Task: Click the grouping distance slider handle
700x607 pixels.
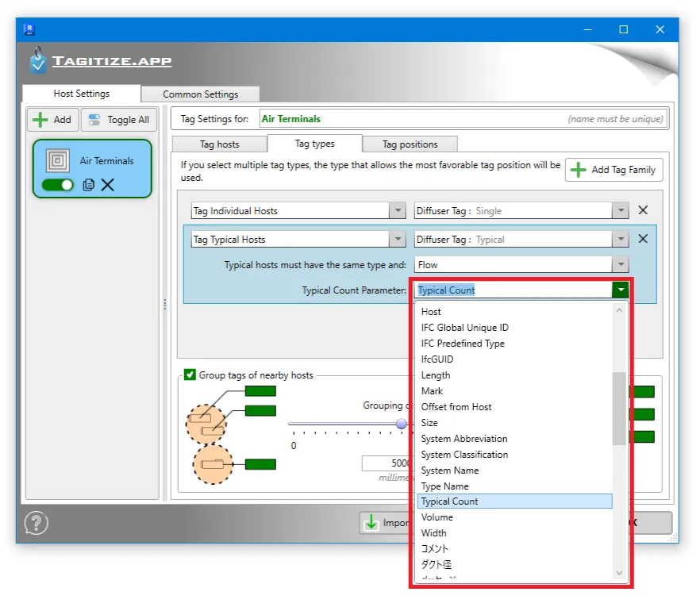Action: (x=402, y=424)
